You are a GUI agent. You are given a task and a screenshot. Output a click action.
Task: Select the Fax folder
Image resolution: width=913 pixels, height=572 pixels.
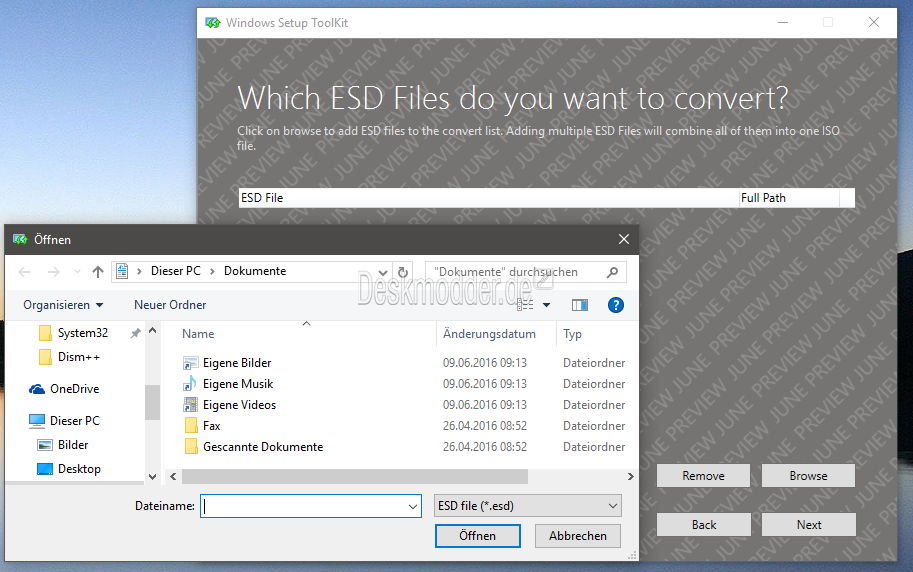211,426
